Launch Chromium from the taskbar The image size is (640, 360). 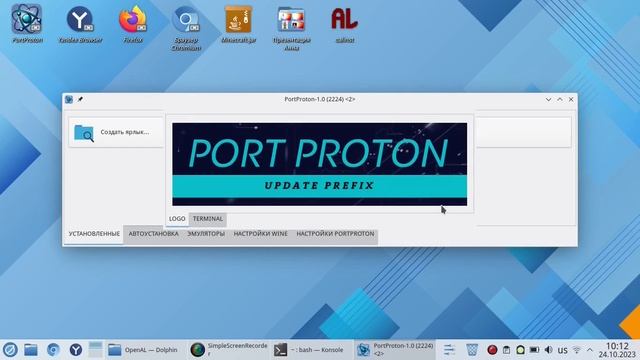click(x=53, y=350)
